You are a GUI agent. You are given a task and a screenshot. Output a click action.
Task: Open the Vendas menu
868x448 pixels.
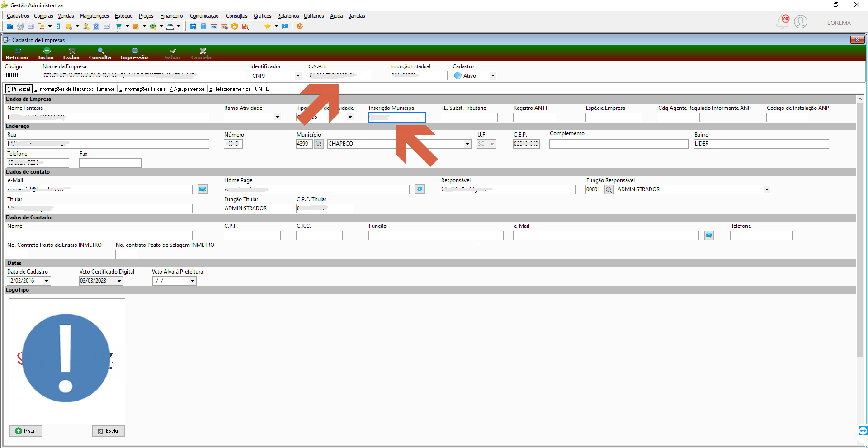[x=66, y=16]
